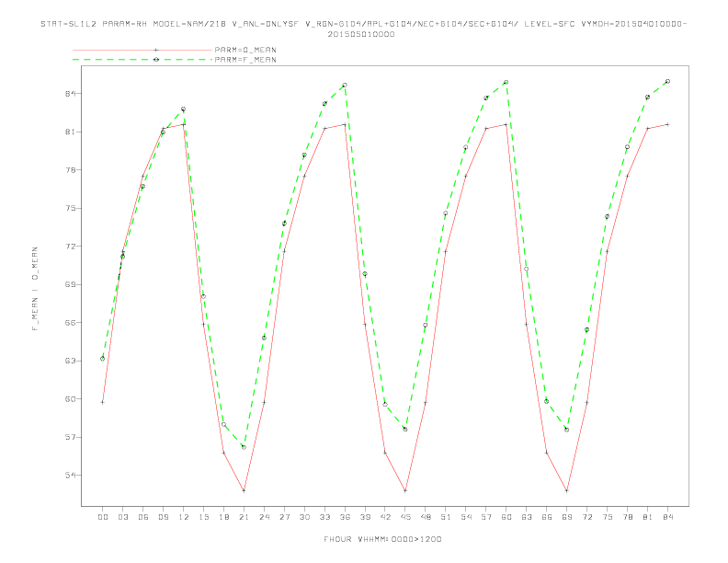The width and height of the screenshot is (728, 563).
Task: Click the y-axis tick label 63
Action: click(70, 361)
